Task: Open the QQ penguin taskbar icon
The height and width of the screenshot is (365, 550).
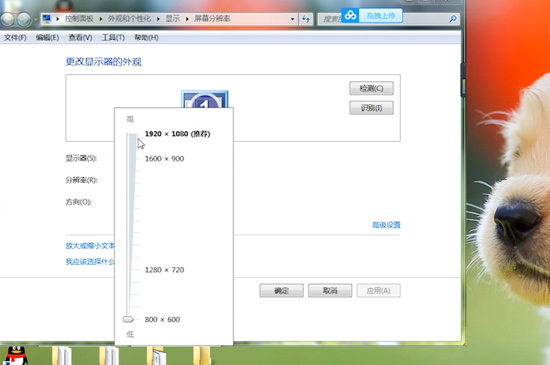Action: (x=16, y=355)
